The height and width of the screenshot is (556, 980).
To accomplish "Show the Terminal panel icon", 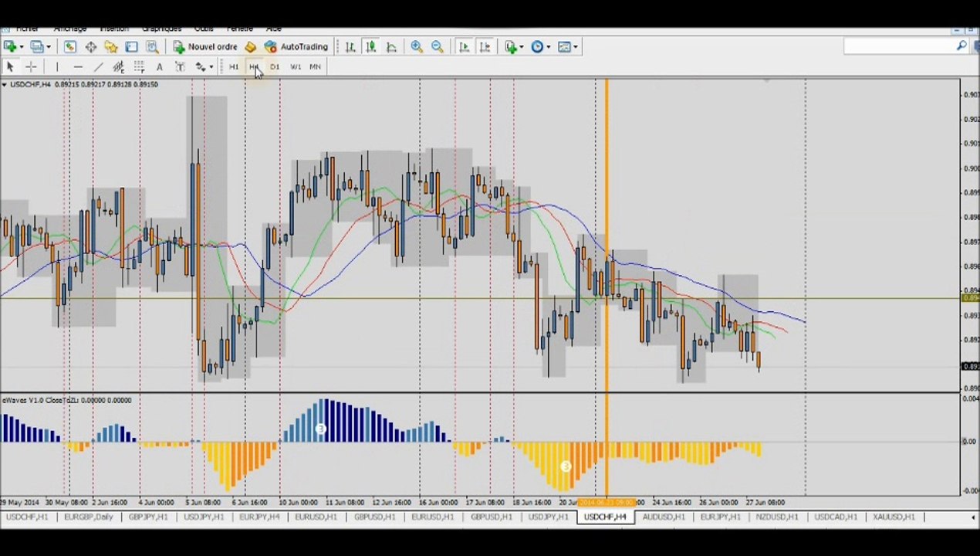I will point(131,47).
